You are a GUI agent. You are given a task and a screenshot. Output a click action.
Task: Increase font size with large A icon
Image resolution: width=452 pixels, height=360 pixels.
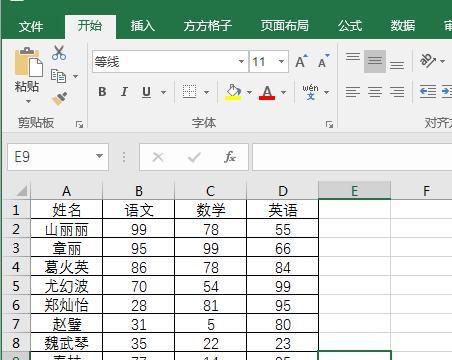[x=302, y=61]
